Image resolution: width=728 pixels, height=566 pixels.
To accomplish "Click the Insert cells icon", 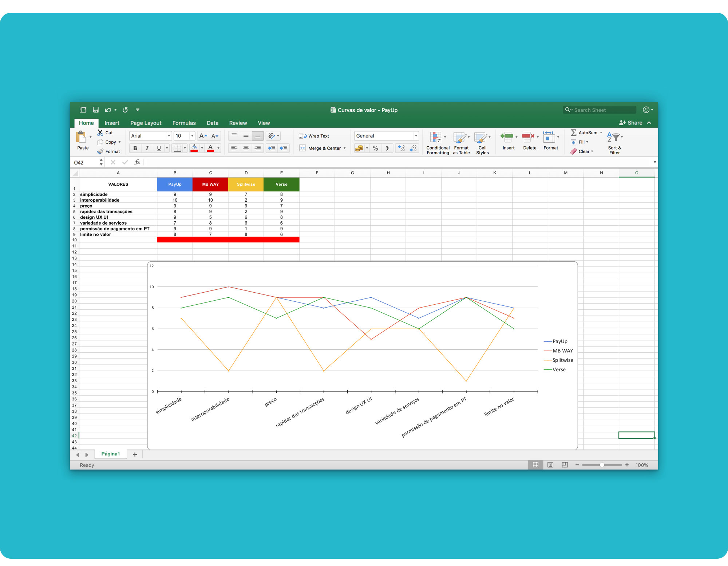I will (x=507, y=137).
